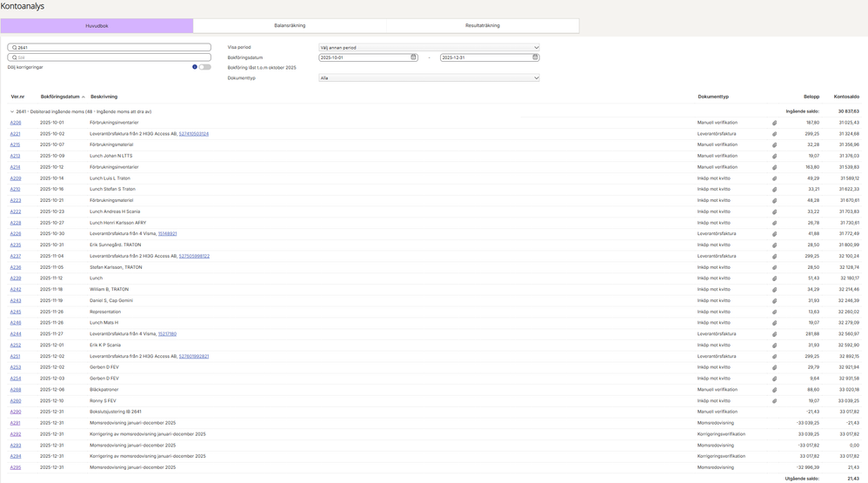Open attachment paperclip for verification A235

(774, 245)
